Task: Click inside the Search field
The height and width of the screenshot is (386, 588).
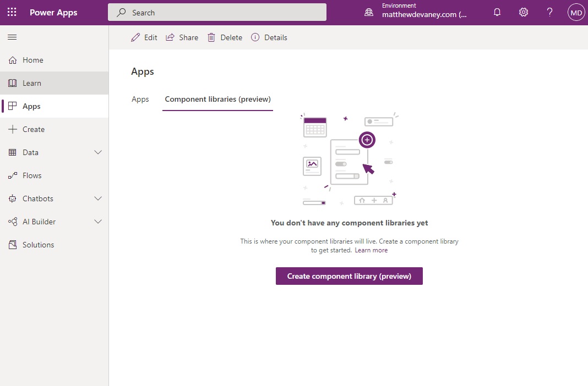Action: 217,12
